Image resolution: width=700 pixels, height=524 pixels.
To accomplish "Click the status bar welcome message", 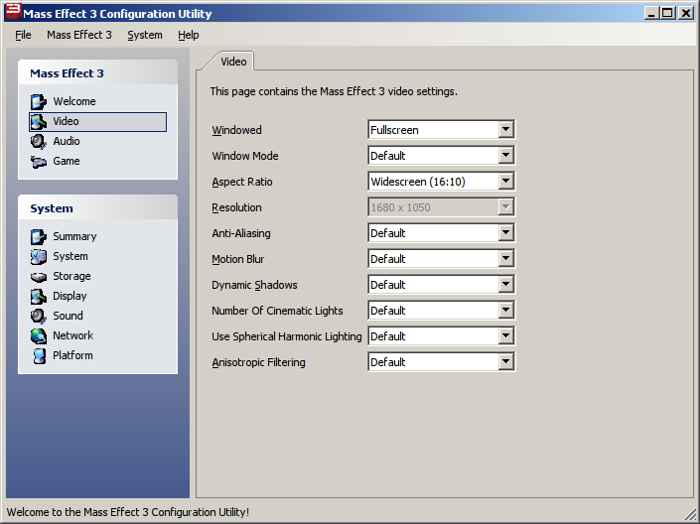I will click(128, 512).
